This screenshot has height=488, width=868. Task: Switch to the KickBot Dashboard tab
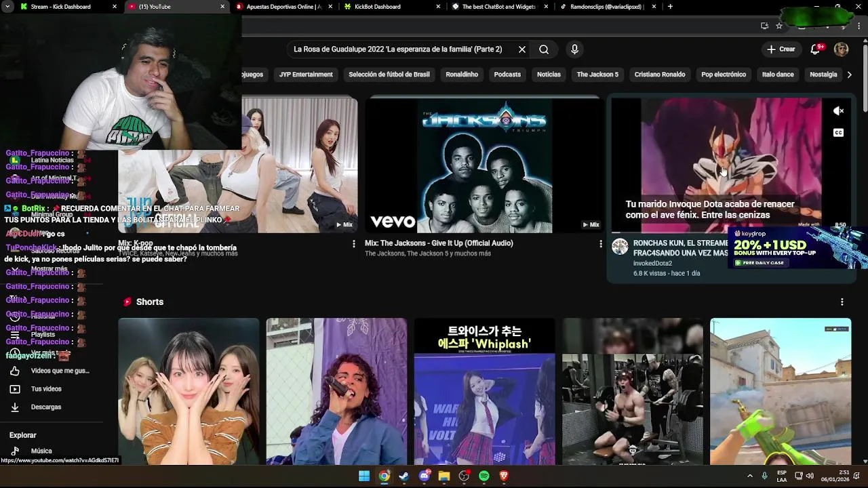(x=392, y=7)
